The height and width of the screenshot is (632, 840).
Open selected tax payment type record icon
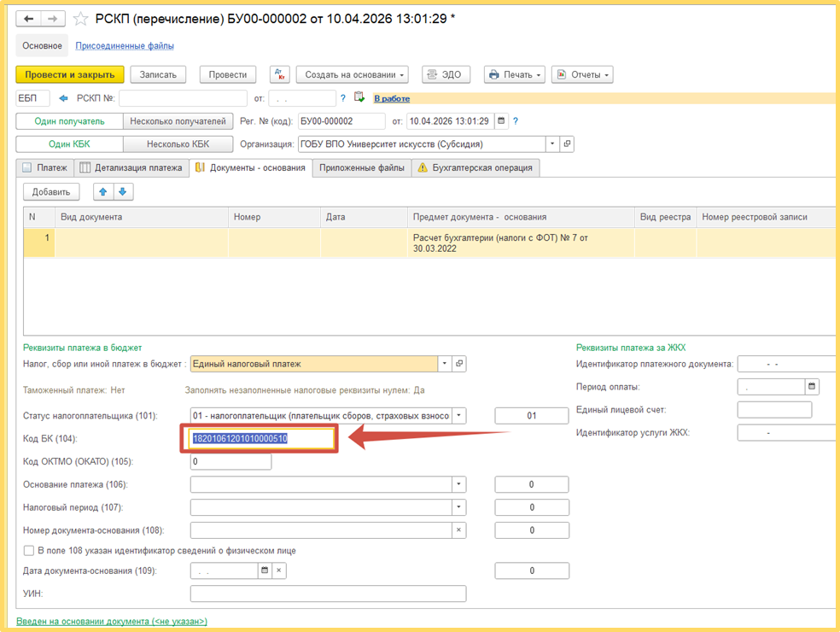point(459,364)
